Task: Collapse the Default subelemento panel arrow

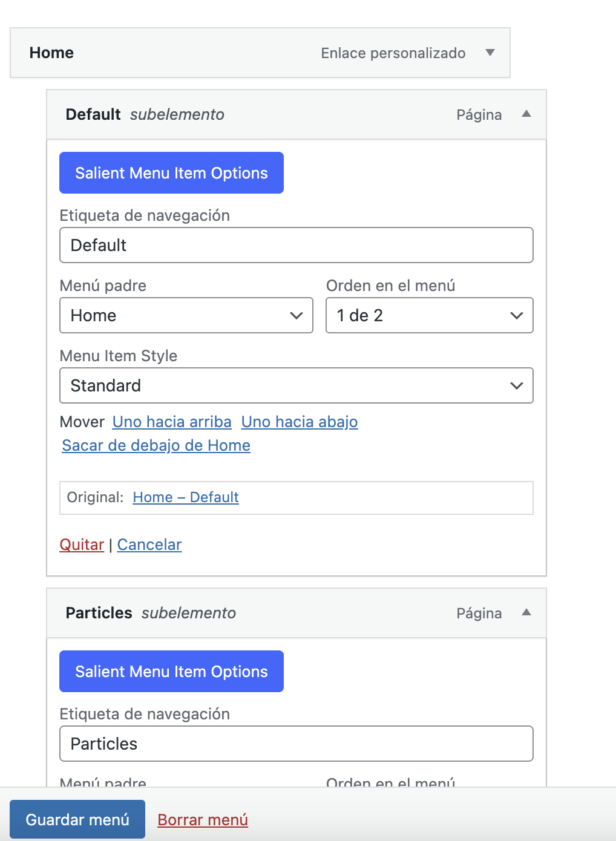Action: coord(526,114)
